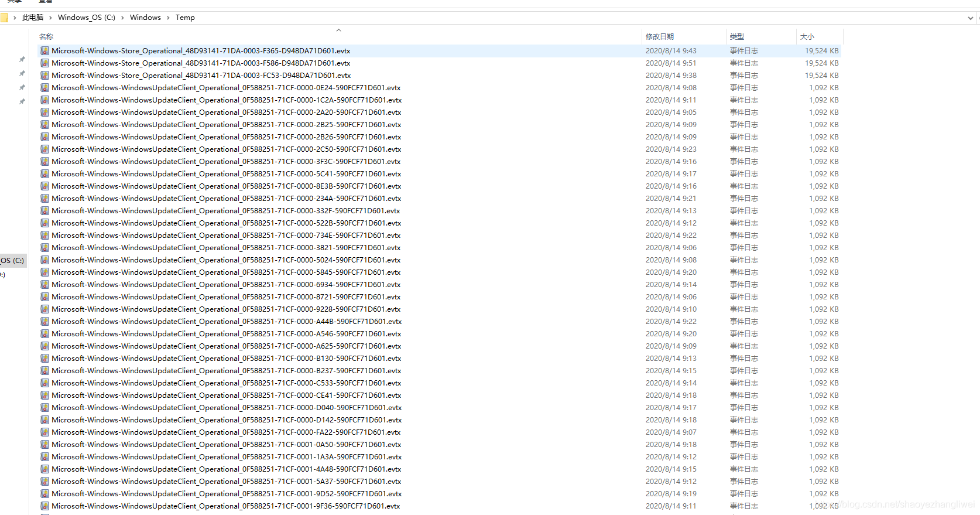Click the icon of Store_Operational FC53 evtx file

coord(44,76)
